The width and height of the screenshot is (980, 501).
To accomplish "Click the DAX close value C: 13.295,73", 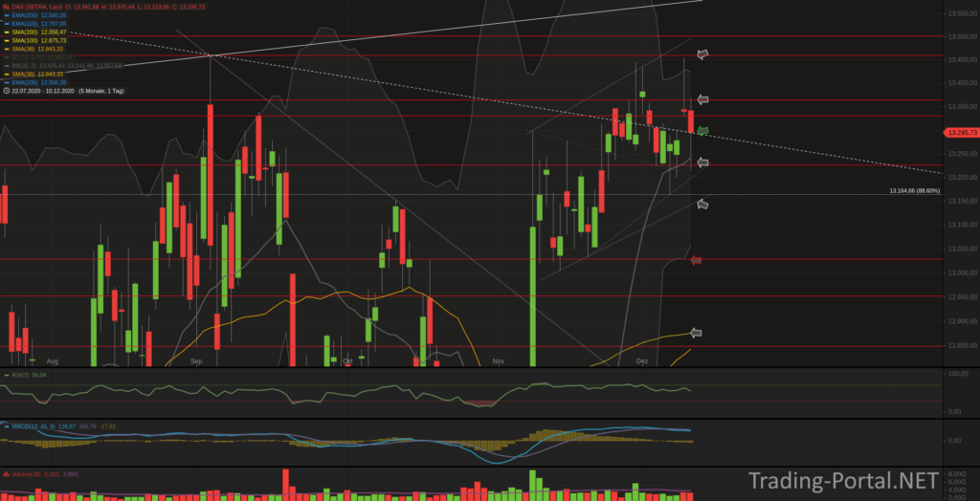I will [x=190, y=7].
